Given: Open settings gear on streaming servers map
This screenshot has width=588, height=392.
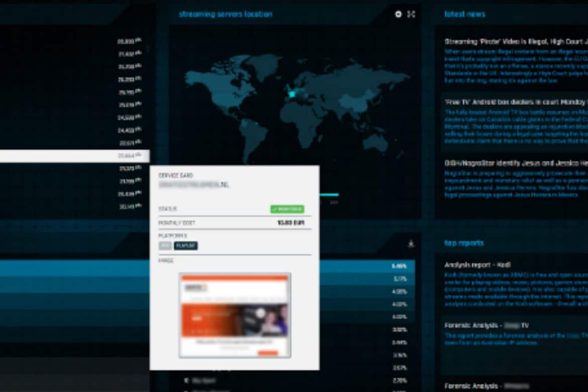Looking at the screenshot, I should coord(399,15).
